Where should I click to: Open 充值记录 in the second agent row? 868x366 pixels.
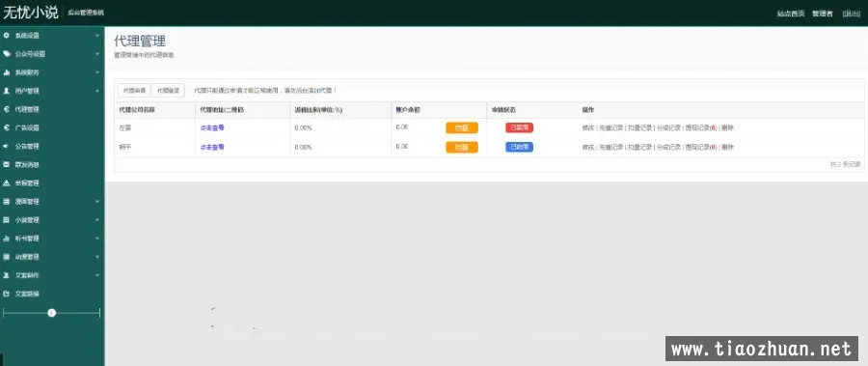pos(611,148)
